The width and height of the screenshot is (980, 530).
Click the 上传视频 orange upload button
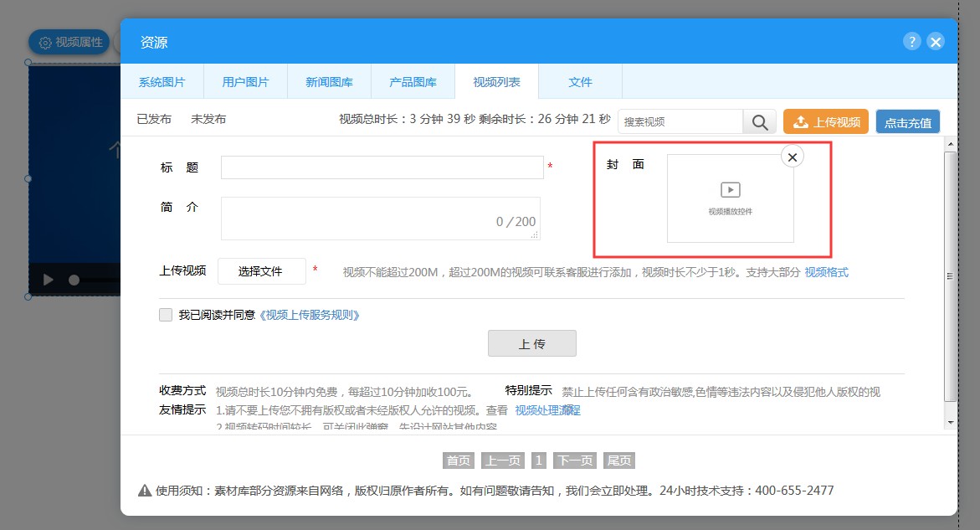pyautogui.click(x=825, y=122)
